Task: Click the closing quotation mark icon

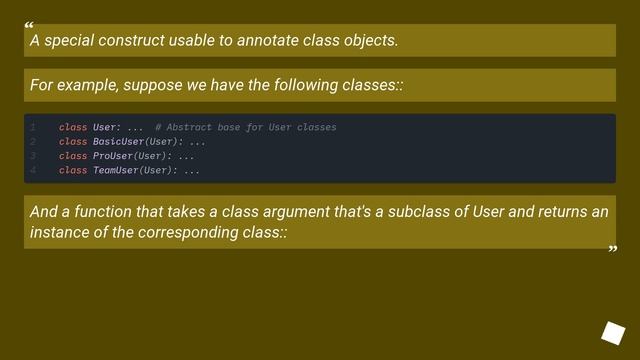Action: coord(613,249)
